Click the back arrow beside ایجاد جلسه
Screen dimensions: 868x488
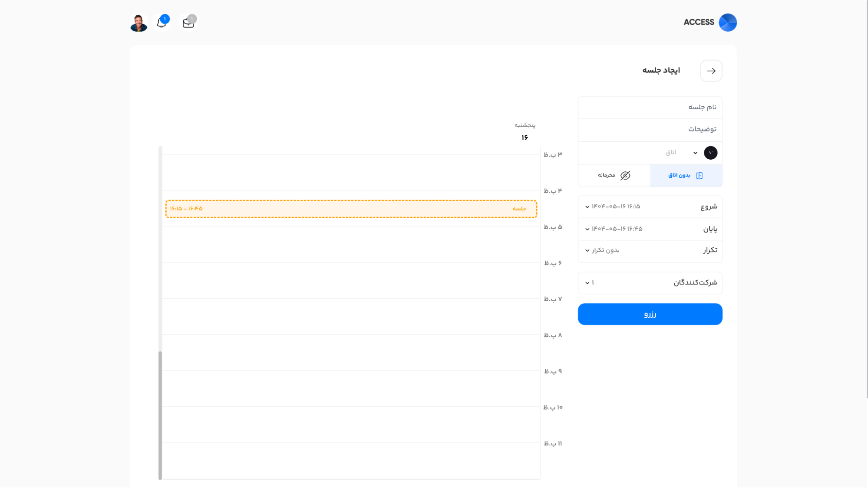pos(711,71)
